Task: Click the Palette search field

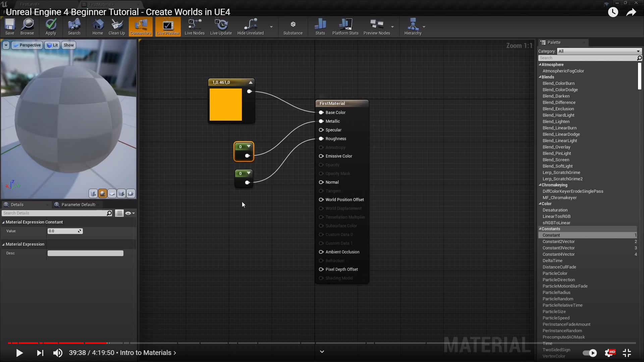Action: tap(587, 58)
